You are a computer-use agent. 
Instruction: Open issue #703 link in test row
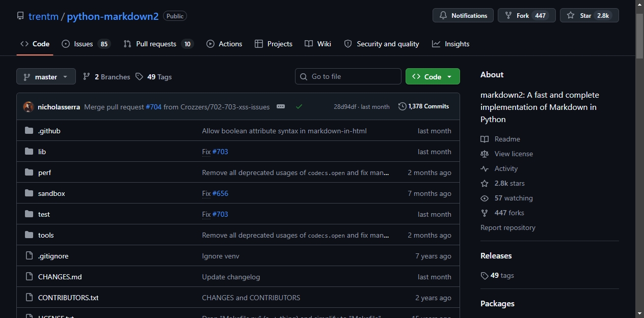tap(220, 214)
